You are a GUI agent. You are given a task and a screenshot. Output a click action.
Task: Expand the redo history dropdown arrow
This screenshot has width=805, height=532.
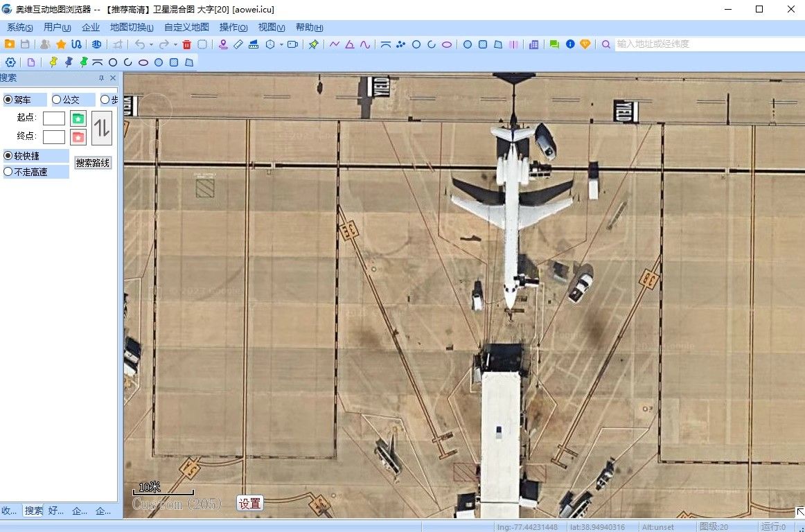tap(175, 45)
